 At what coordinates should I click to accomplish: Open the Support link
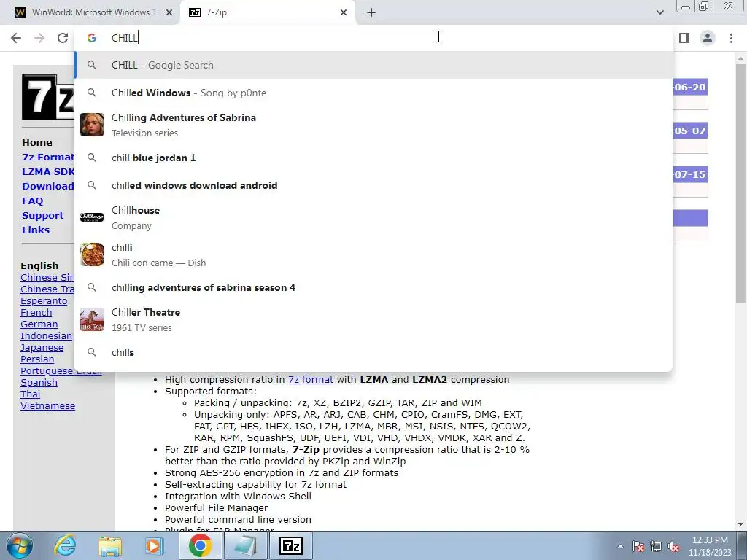[42, 215]
